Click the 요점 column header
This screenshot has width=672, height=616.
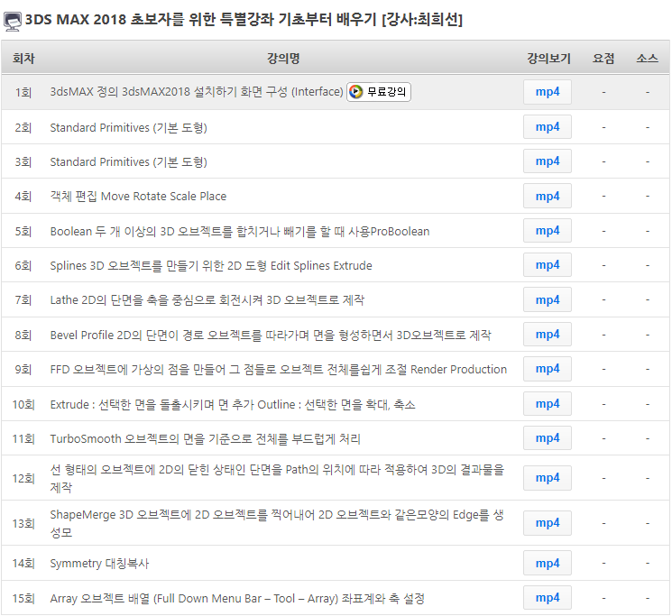click(x=603, y=59)
